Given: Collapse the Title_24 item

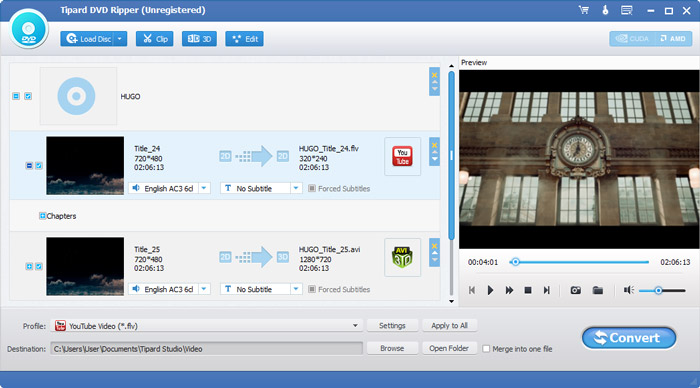Looking at the screenshot, I should tap(29, 166).
